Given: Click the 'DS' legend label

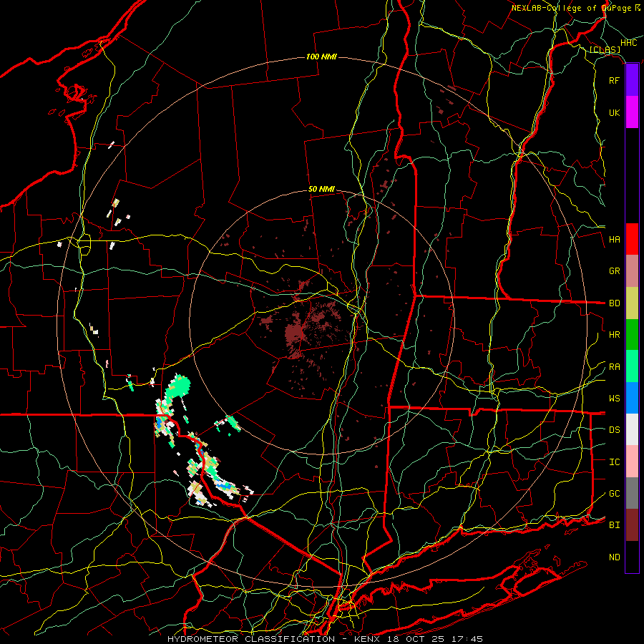Looking at the screenshot, I should coord(614,430).
